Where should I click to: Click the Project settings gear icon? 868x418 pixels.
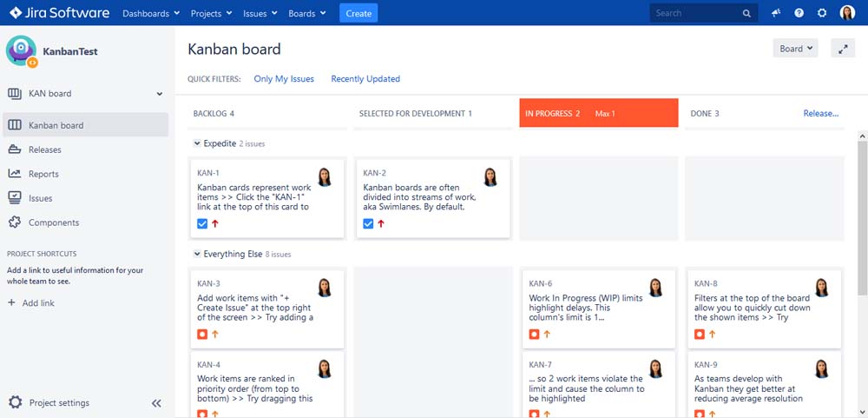pyautogui.click(x=16, y=402)
